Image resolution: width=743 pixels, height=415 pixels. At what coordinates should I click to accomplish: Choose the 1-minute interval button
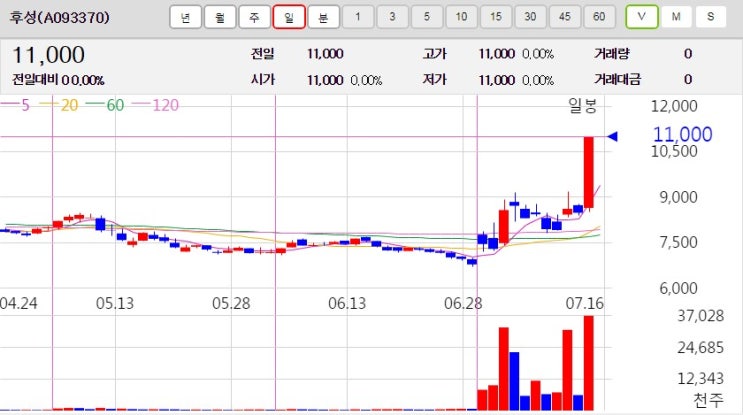point(358,17)
